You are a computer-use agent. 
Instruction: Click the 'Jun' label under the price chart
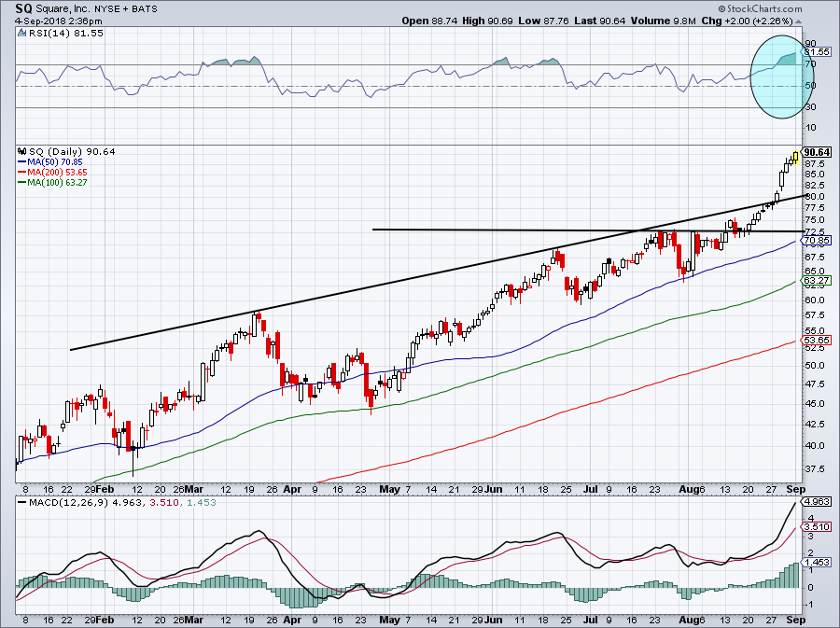494,489
